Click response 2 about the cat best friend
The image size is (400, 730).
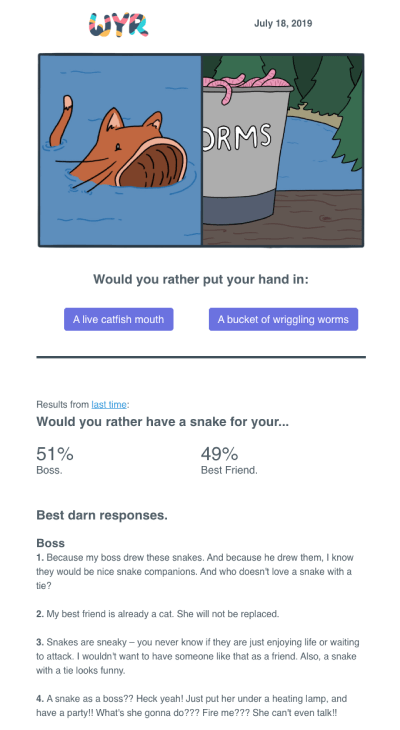158,614
